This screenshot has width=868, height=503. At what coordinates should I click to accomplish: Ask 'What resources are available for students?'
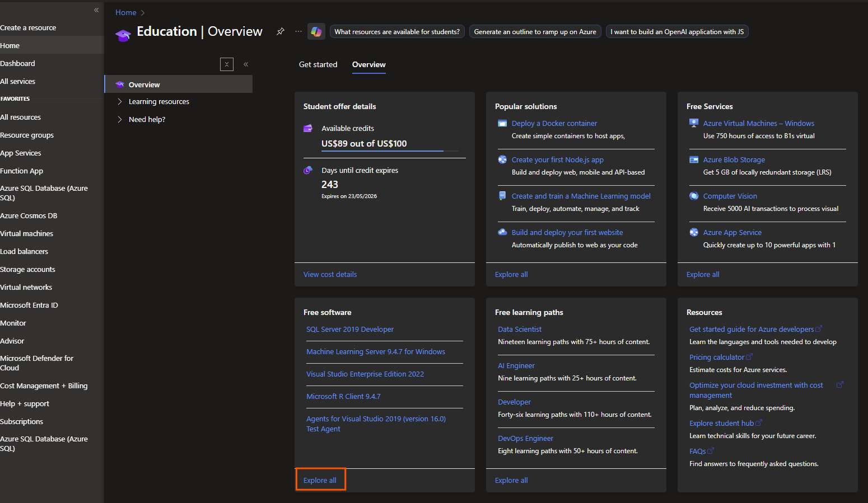pyautogui.click(x=397, y=32)
